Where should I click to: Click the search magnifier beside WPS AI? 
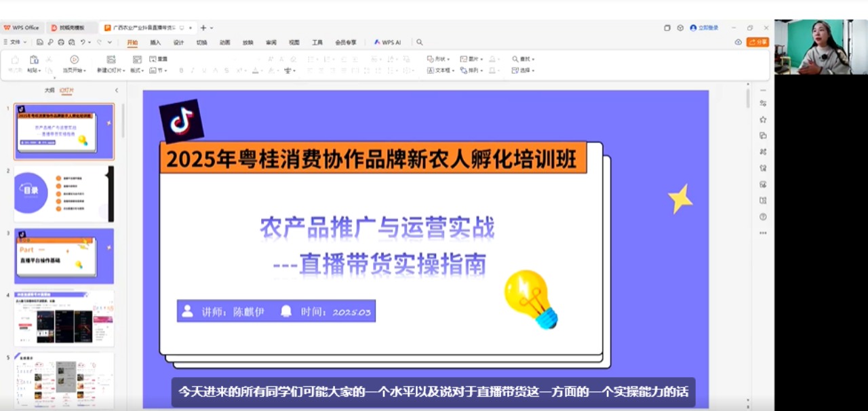pos(420,42)
